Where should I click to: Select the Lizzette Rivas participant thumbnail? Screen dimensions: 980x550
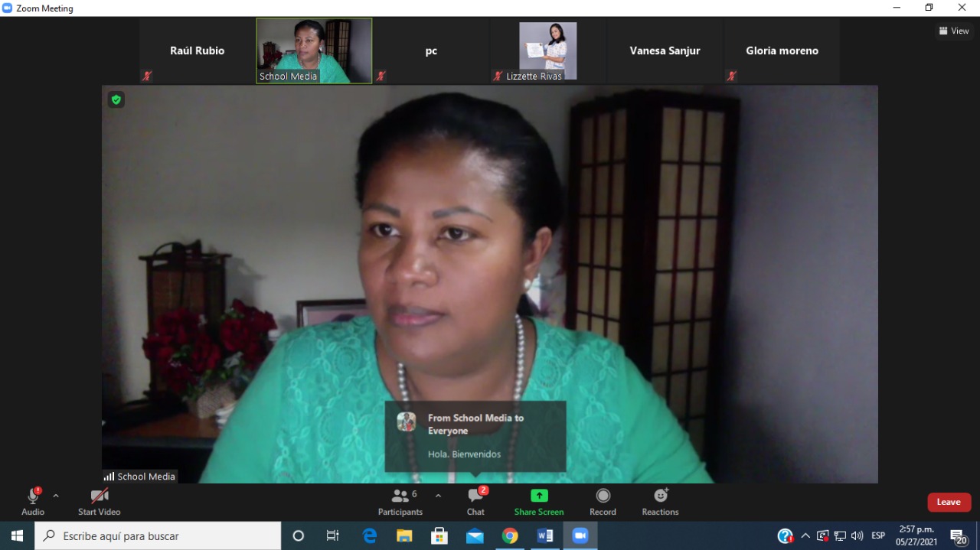pyautogui.click(x=548, y=50)
